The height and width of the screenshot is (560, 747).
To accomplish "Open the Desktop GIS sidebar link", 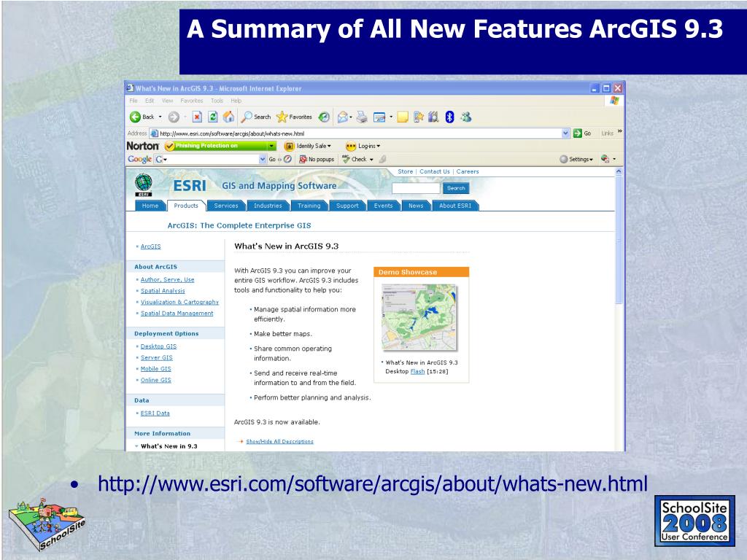I will click(x=158, y=346).
